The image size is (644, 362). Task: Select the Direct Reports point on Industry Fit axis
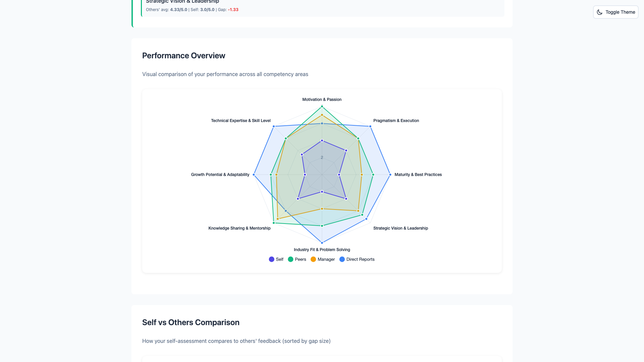point(322,242)
